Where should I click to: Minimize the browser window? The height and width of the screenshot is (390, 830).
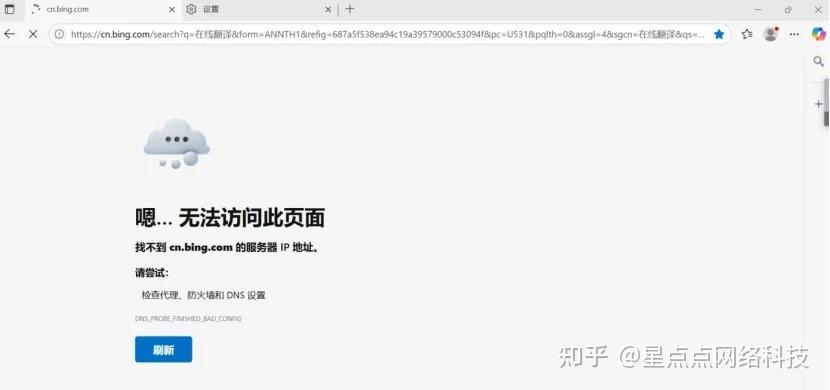758,10
